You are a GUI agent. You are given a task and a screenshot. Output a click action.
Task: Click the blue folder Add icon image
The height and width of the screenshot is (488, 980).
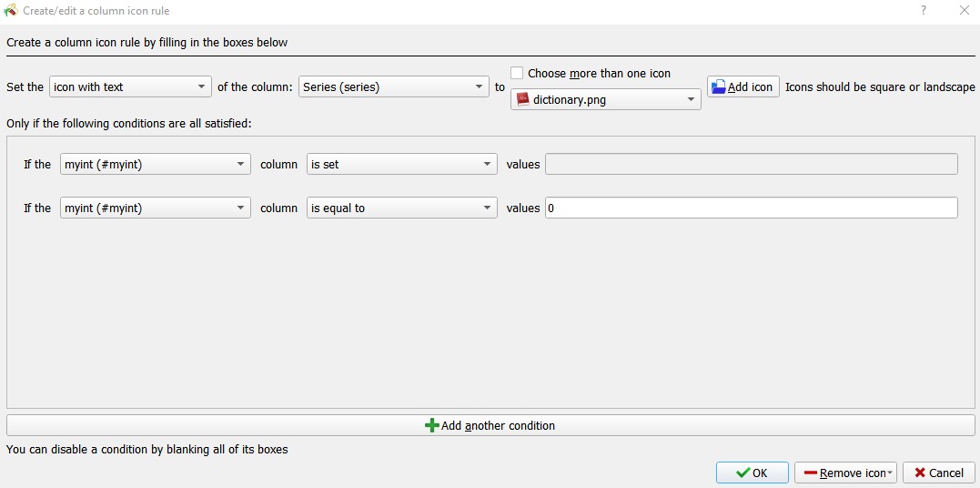coord(719,86)
